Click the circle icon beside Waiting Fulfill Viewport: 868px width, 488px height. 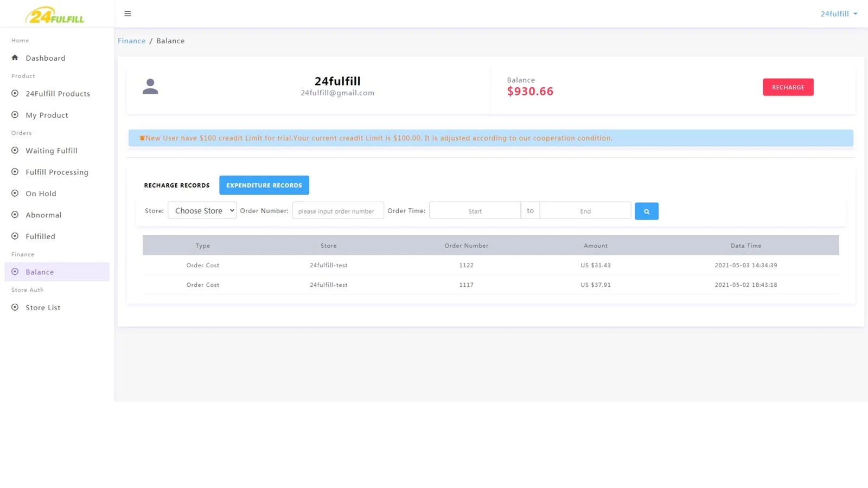click(15, 150)
